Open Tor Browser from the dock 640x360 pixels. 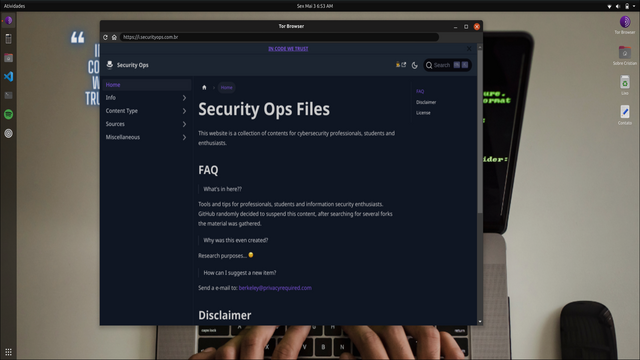(x=8, y=20)
